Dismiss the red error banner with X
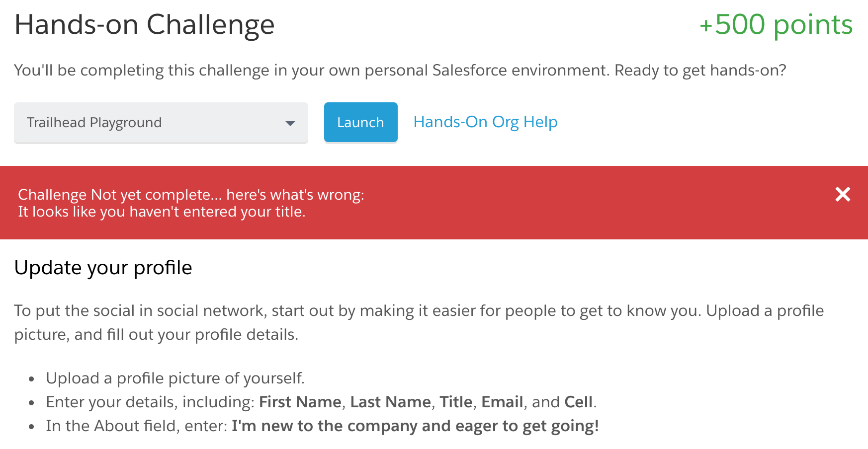This screenshot has height=449, width=868. click(x=843, y=194)
